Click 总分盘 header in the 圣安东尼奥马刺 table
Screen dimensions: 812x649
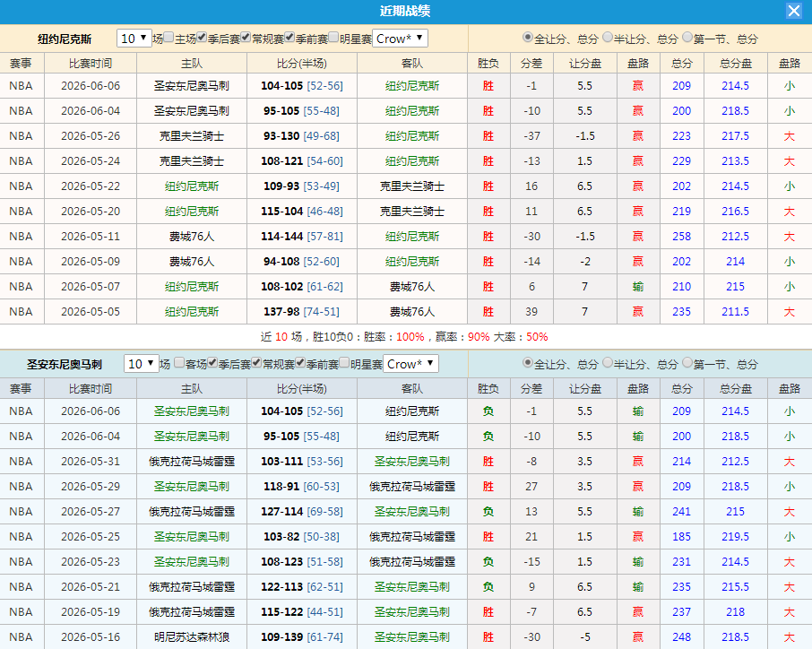(736, 388)
